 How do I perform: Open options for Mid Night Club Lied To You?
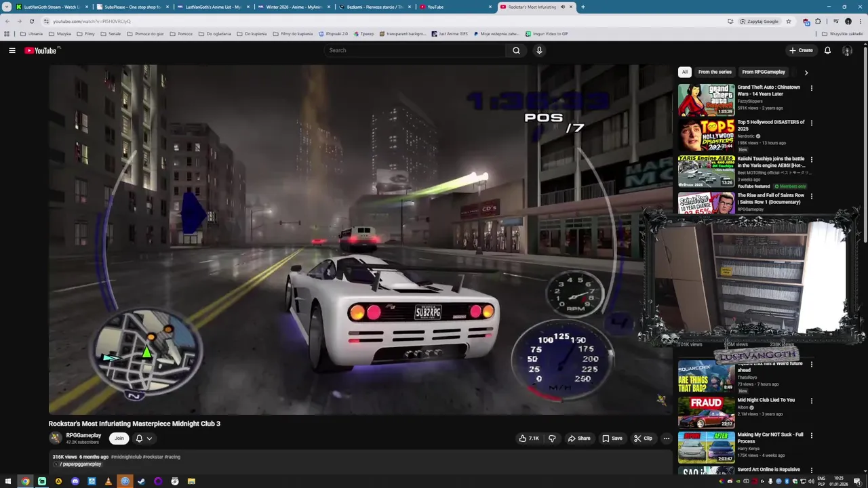tap(812, 401)
